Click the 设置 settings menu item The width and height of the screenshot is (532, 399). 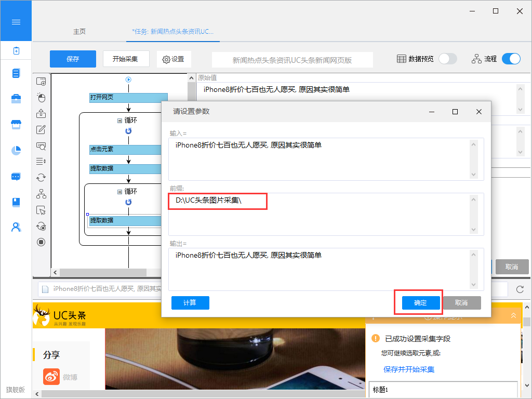tap(174, 59)
